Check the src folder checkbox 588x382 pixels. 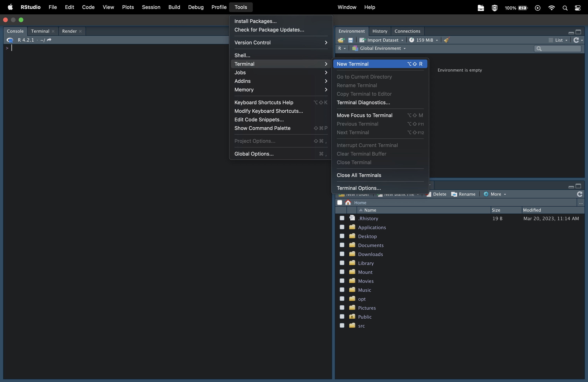pos(342,325)
